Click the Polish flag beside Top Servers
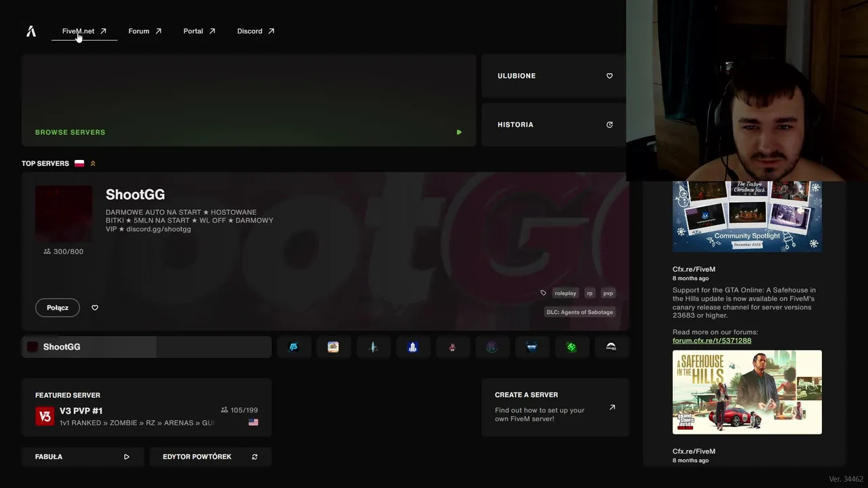 click(79, 163)
